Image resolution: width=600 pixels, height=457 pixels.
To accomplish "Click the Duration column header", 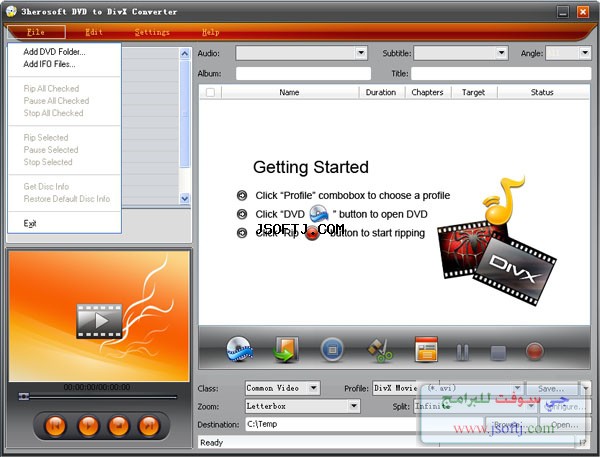I will click(x=381, y=92).
